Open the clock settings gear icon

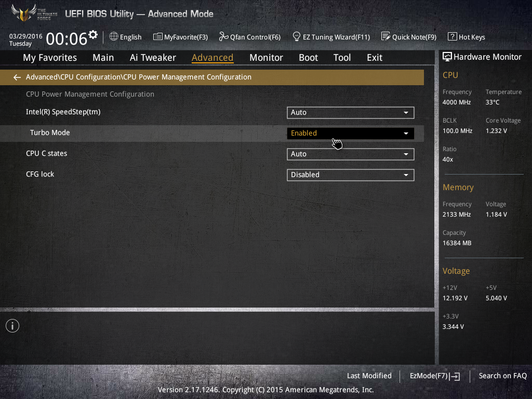click(x=93, y=35)
